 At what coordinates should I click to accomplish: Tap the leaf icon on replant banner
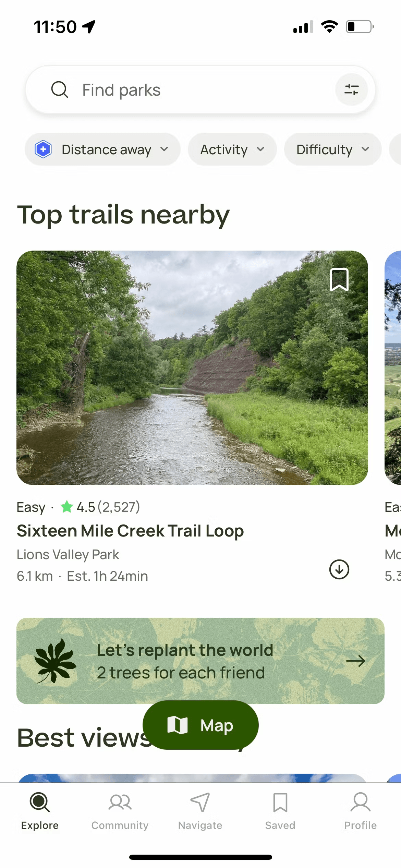[x=55, y=660]
